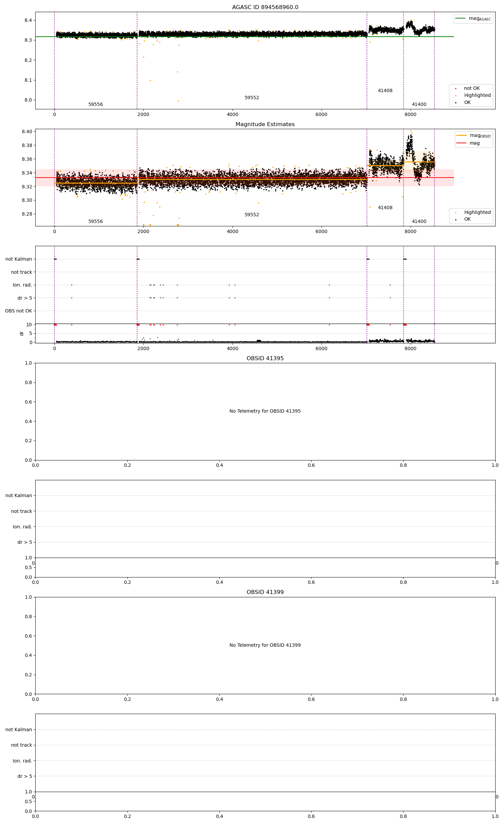Click the 41400 label in Magnitude Estimates plot
The width and height of the screenshot is (504, 824).
click(x=419, y=222)
